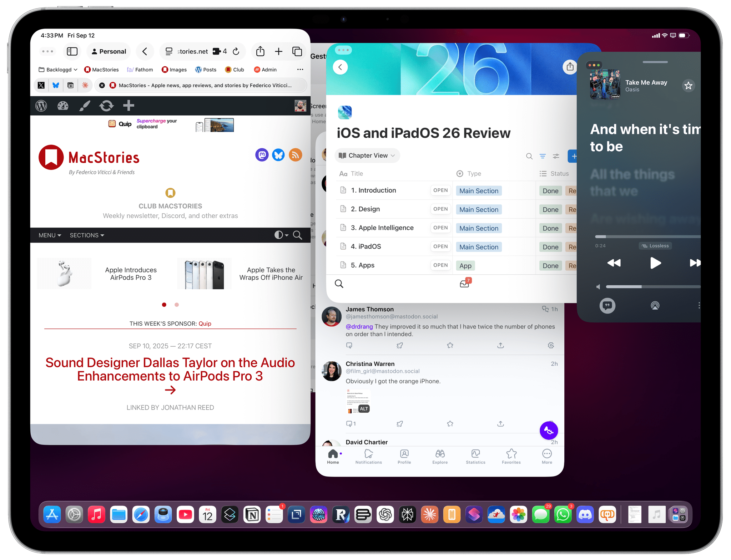Toggle the MacStories dark mode switcher

tap(281, 235)
